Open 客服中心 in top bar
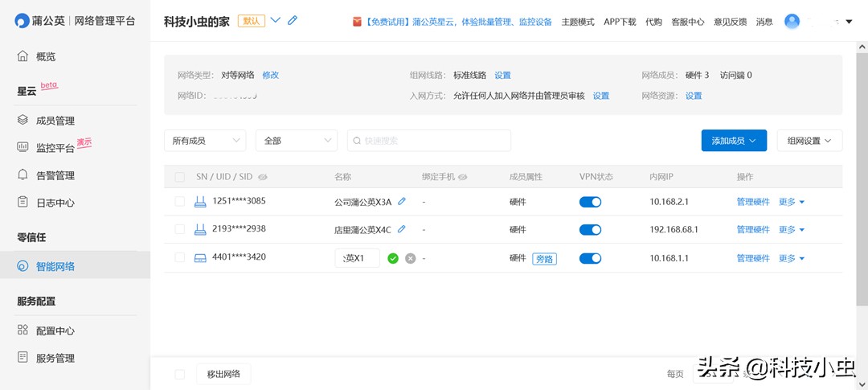 click(688, 23)
